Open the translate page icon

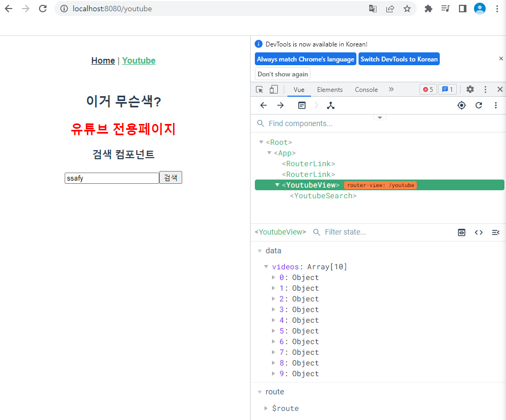click(x=373, y=9)
